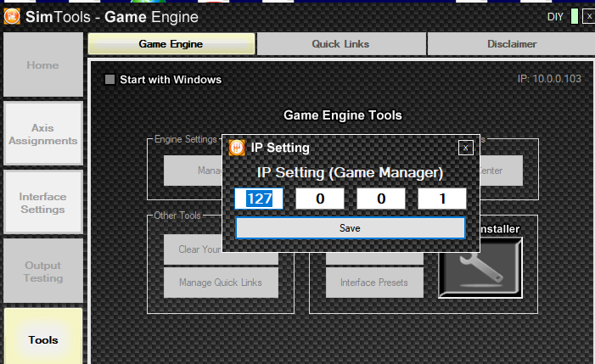Viewport: 595px width, 364px height.
Task: Click the partially hidden Mana button in Engine Settings
Action: pos(193,171)
